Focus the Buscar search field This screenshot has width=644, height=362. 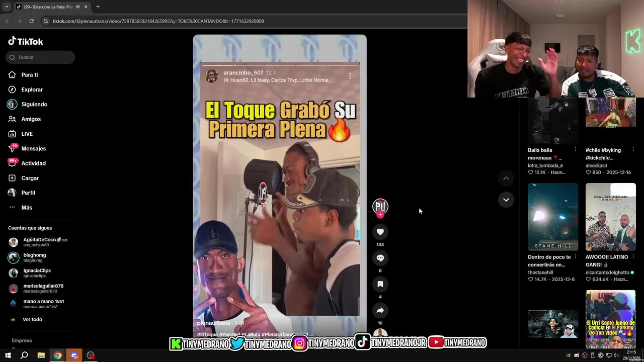(x=40, y=57)
